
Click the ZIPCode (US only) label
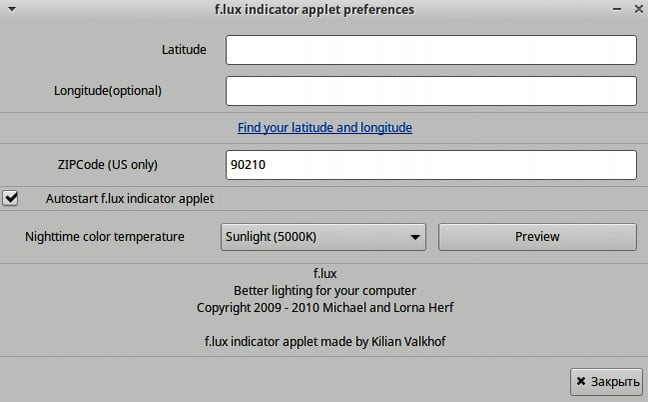(x=108, y=165)
